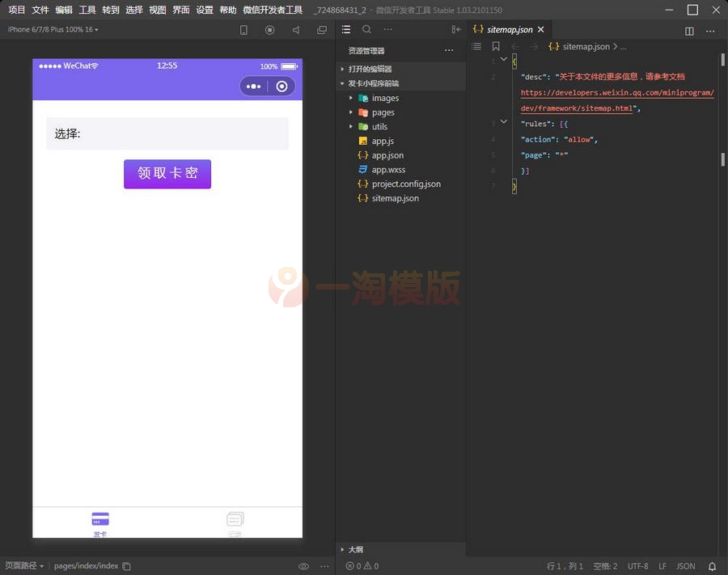This screenshot has width=728, height=575.
Task: Click the bookmark icon in the editor toolbar
Action: coord(496,46)
